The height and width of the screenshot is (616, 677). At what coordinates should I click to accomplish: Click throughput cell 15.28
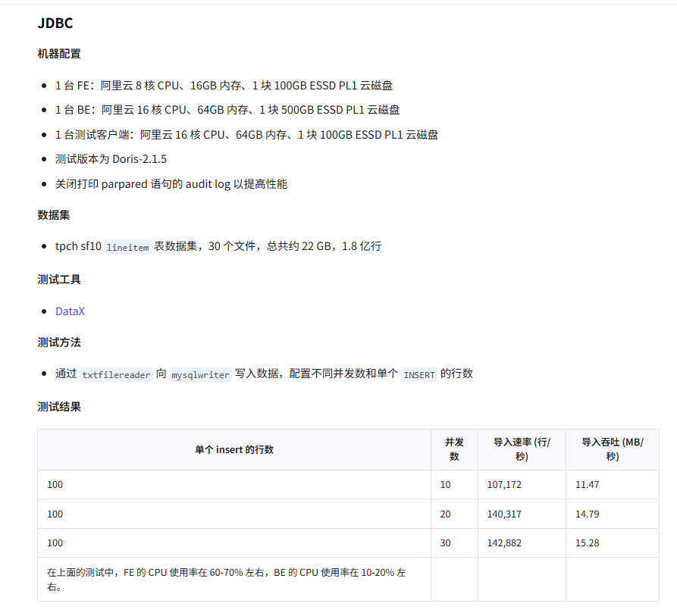pos(613,543)
